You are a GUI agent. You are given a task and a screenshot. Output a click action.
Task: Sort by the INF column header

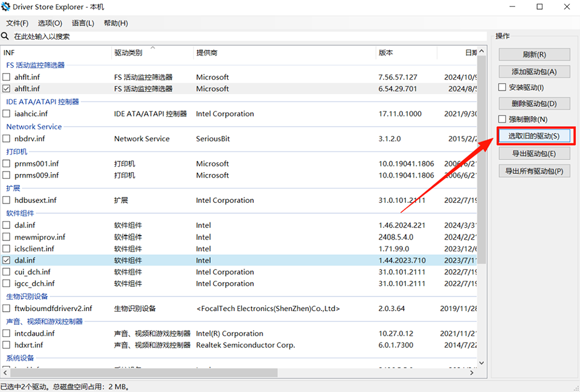pyautogui.click(x=56, y=53)
